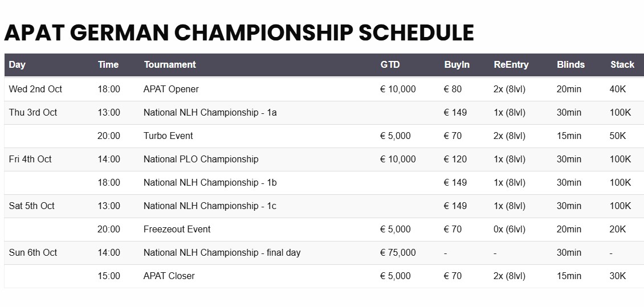644x307 pixels.
Task: Select the BuyIn column header
Action: [x=456, y=64]
